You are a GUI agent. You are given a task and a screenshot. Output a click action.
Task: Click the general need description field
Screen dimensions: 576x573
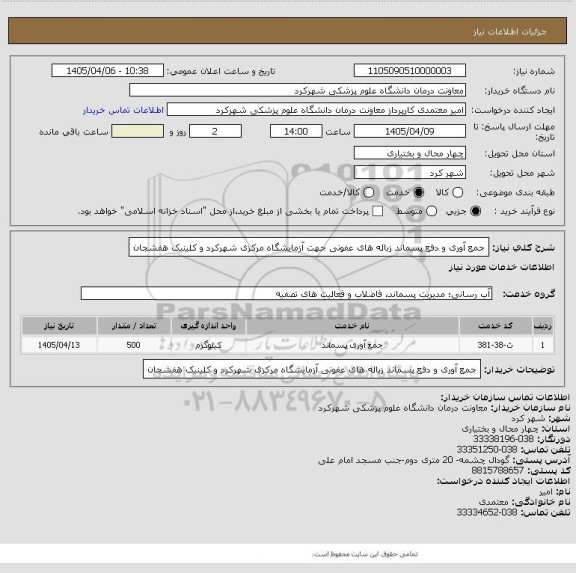pos(309,248)
